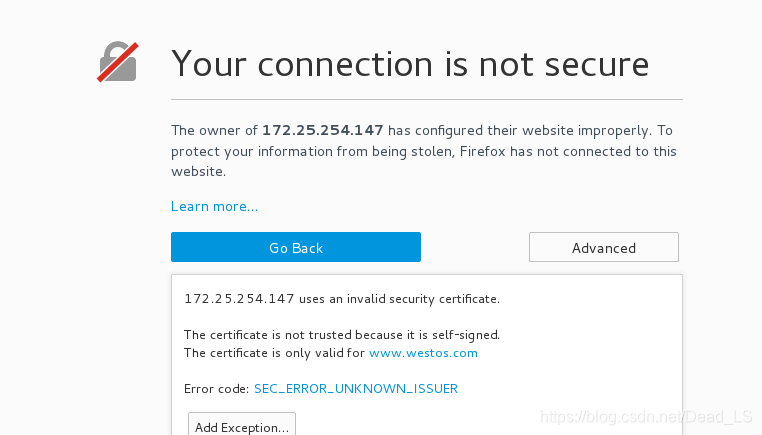The image size is (762, 435).
Task: Click the SEC_ERROR_UNKNOWN_ISSUER error code link
Action: click(x=356, y=389)
